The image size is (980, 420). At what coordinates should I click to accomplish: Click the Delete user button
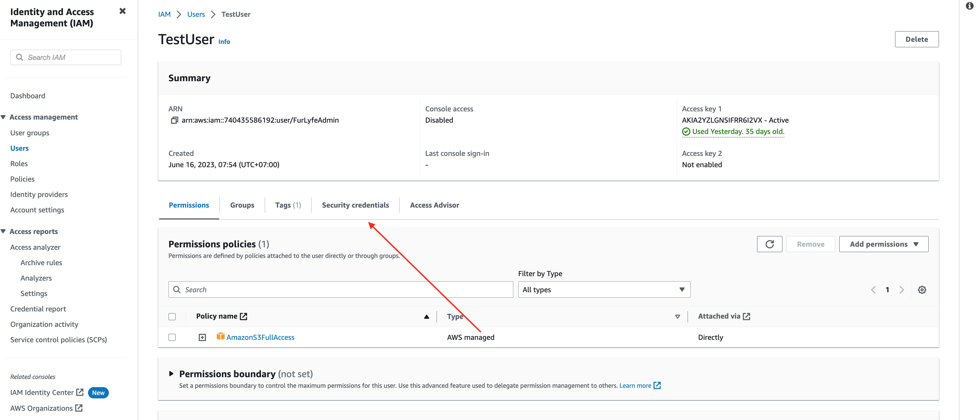click(x=916, y=39)
